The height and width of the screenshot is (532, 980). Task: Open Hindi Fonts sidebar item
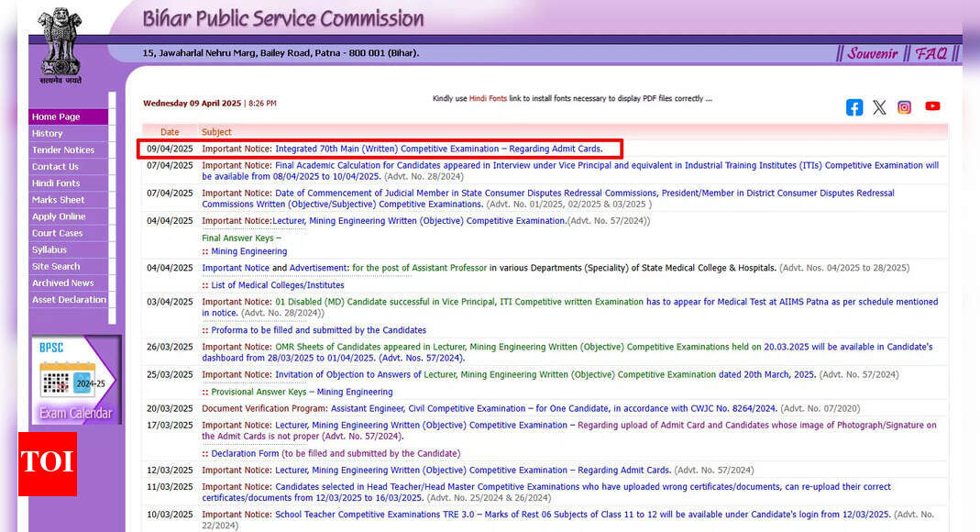68,183
